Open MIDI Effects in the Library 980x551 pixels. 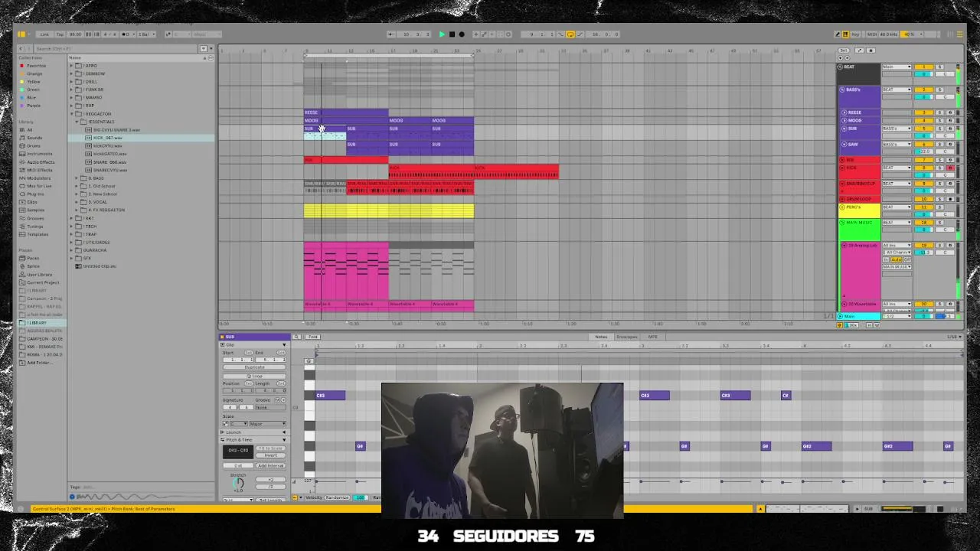coord(40,170)
